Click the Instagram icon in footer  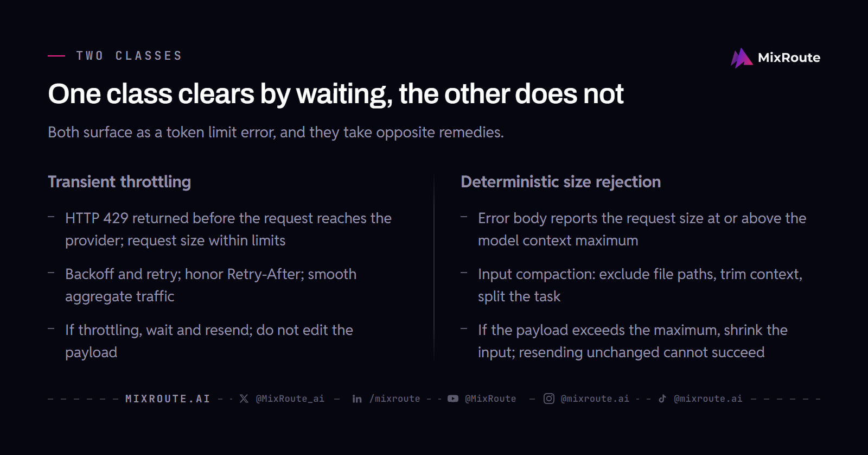pos(549,399)
